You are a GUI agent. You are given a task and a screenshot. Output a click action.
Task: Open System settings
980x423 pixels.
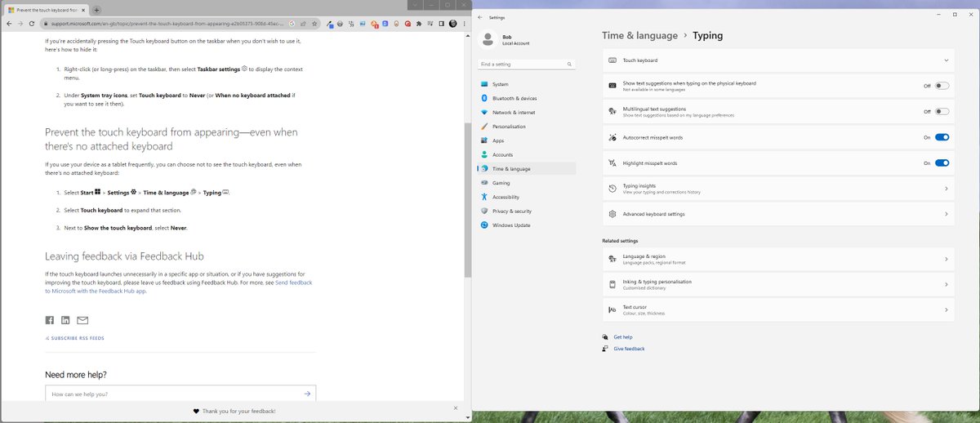pos(527,84)
